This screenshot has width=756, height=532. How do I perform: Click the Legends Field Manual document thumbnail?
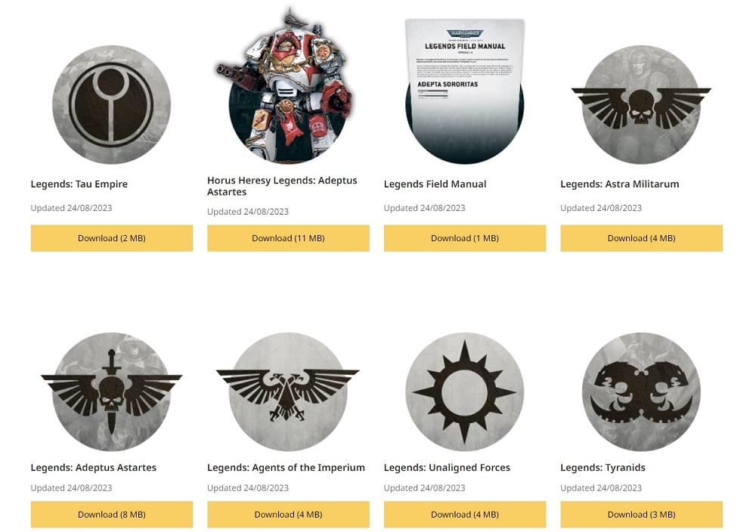click(x=464, y=91)
